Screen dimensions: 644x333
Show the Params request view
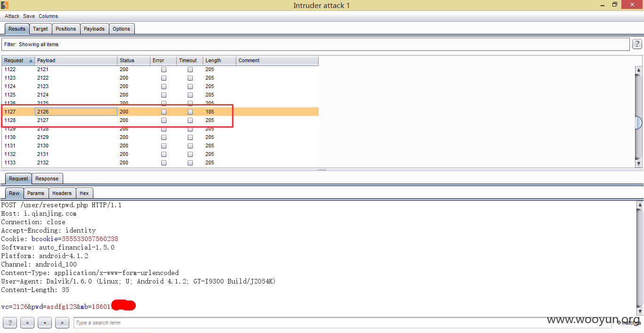tap(36, 193)
